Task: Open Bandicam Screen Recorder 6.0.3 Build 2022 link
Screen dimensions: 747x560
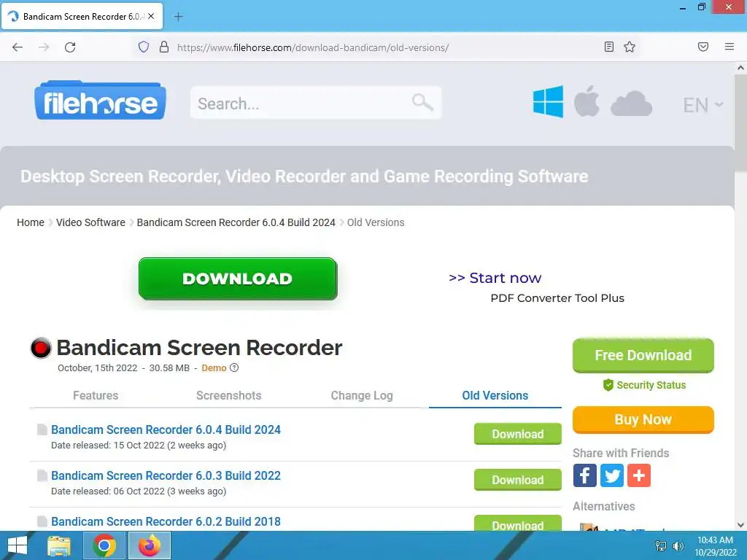Action: (166, 475)
